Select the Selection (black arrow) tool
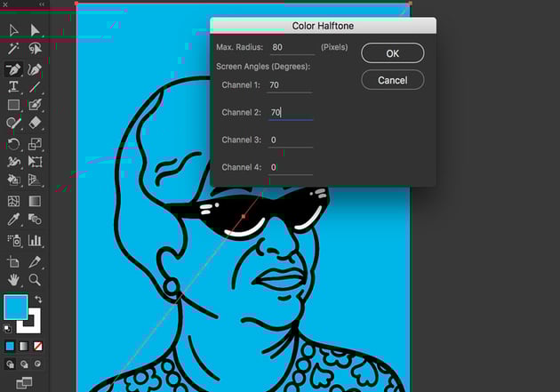560x392 pixels. coord(13,31)
